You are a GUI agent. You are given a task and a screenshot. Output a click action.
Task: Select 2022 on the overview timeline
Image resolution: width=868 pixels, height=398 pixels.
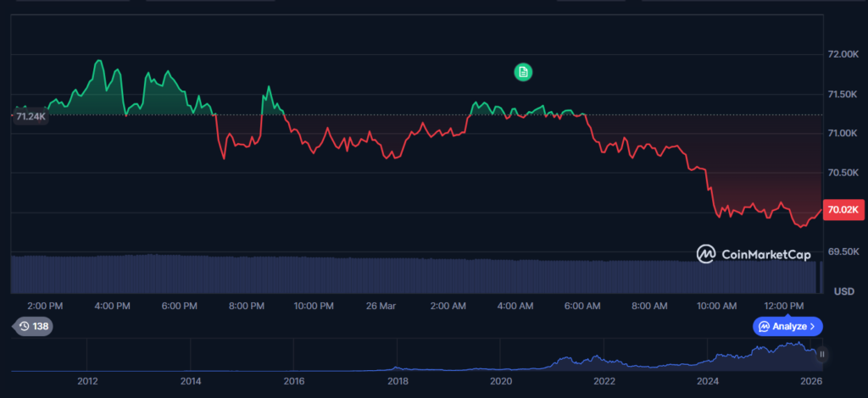click(604, 382)
